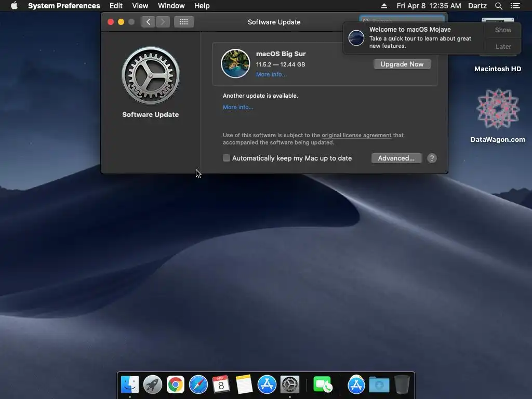Click the macOS Big Sur title text
This screenshot has width=532, height=399.
[x=281, y=54]
